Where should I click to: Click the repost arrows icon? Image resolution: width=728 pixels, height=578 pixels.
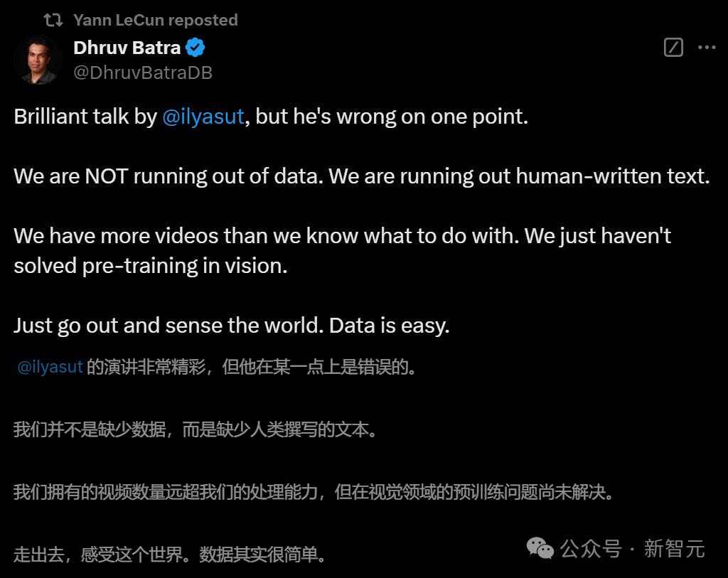pos(53,20)
